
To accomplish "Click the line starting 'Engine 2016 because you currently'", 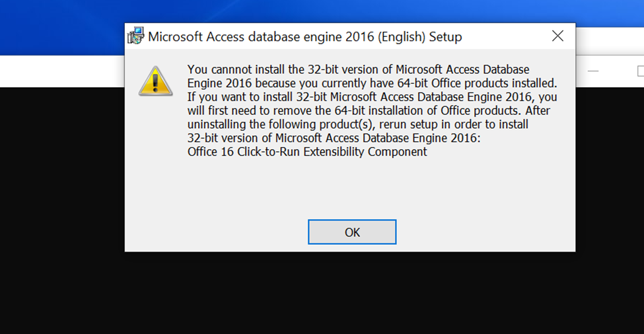I will click(372, 83).
